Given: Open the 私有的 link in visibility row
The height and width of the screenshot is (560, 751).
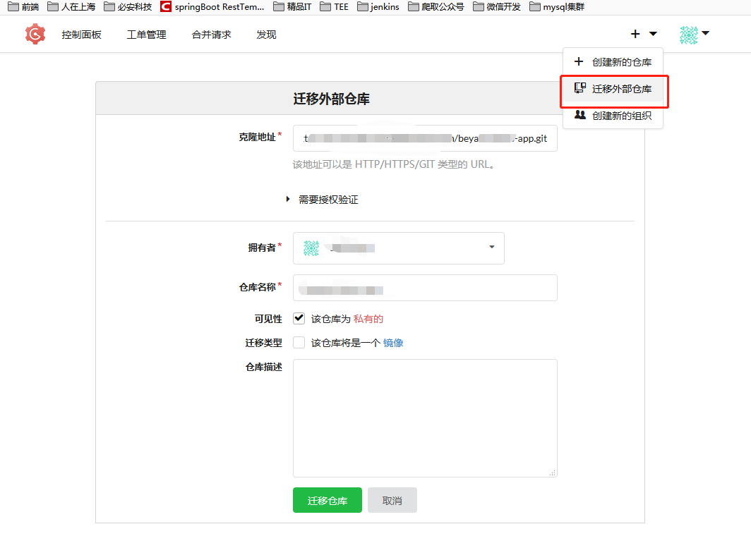Looking at the screenshot, I should click(368, 318).
